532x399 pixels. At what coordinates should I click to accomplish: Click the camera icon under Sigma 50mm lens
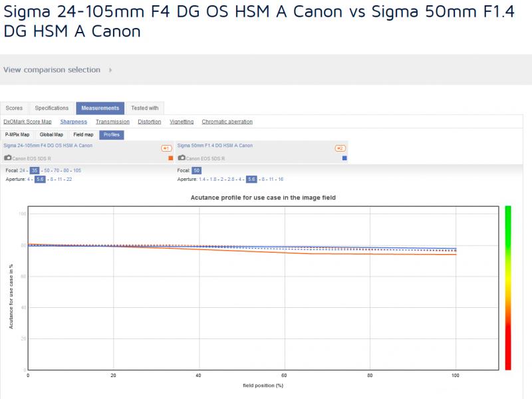click(x=182, y=158)
